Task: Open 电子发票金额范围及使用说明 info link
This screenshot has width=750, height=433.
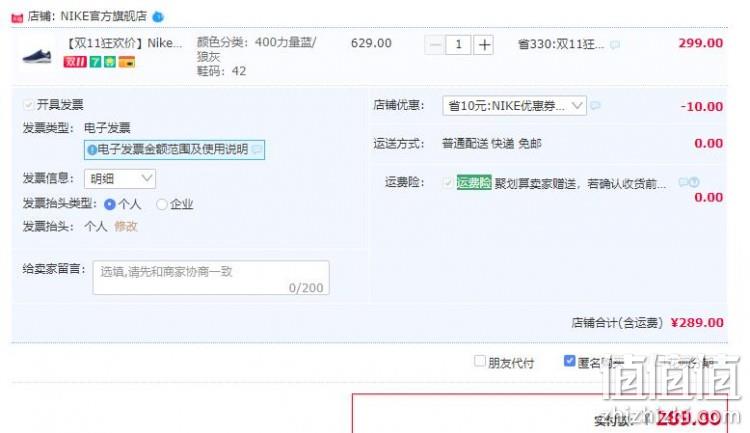Action: (174, 150)
